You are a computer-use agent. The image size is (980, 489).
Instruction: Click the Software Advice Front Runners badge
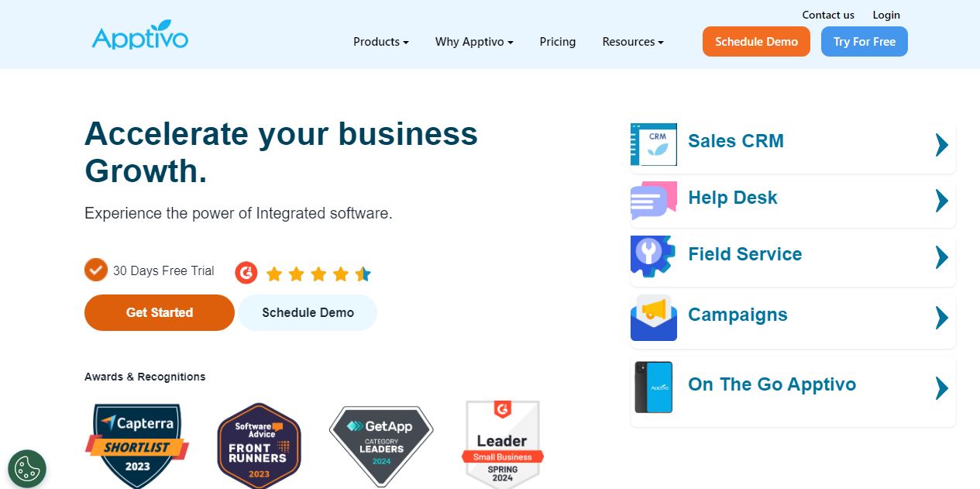tap(259, 445)
